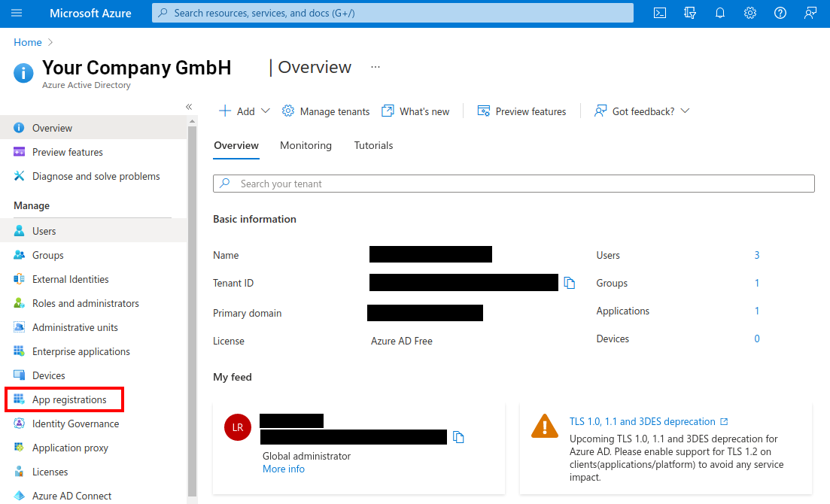Click the External Identities icon
The width and height of the screenshot is (830, 504).
click(x=19, y=279)
